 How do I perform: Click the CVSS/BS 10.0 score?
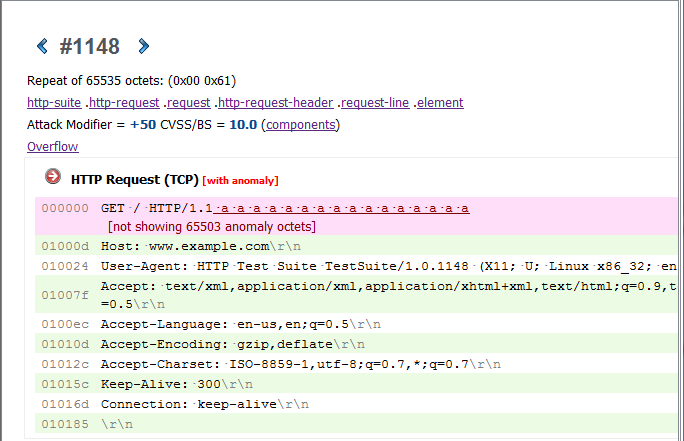(x=243, y=125)
